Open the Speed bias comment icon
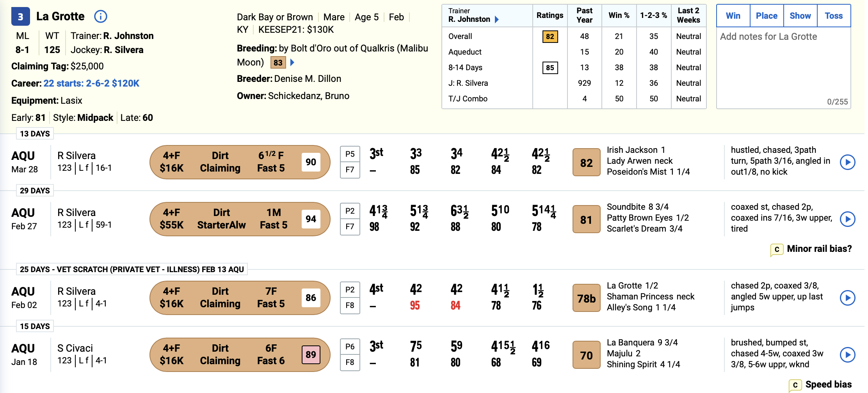868x393 pixels. tap(795, 385)
